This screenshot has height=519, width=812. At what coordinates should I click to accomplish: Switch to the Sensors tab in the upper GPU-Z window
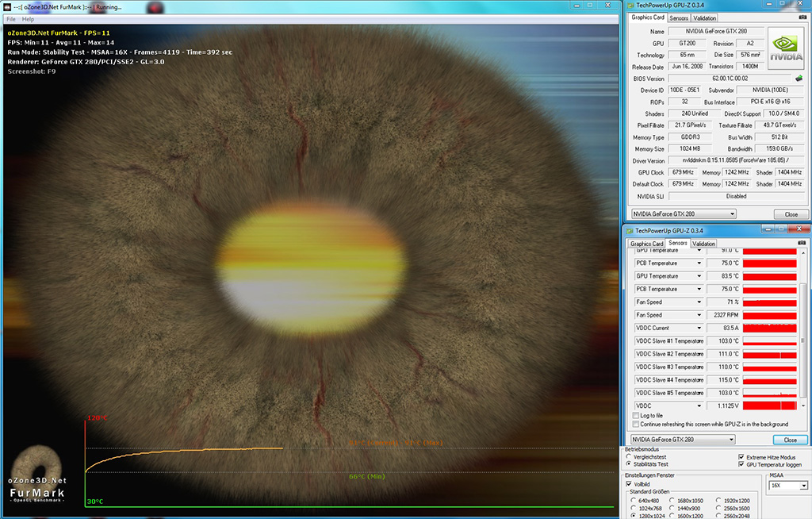(x=679, y=18)
